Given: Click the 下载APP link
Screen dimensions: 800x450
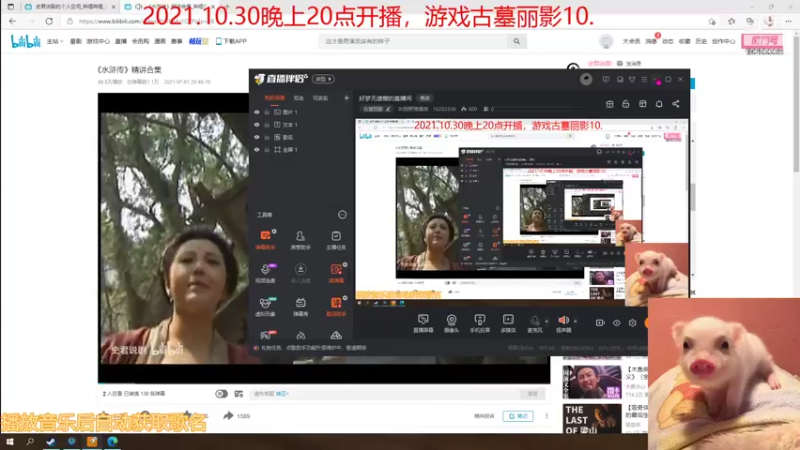Looking at the screenshot, I should click(231, 41).
